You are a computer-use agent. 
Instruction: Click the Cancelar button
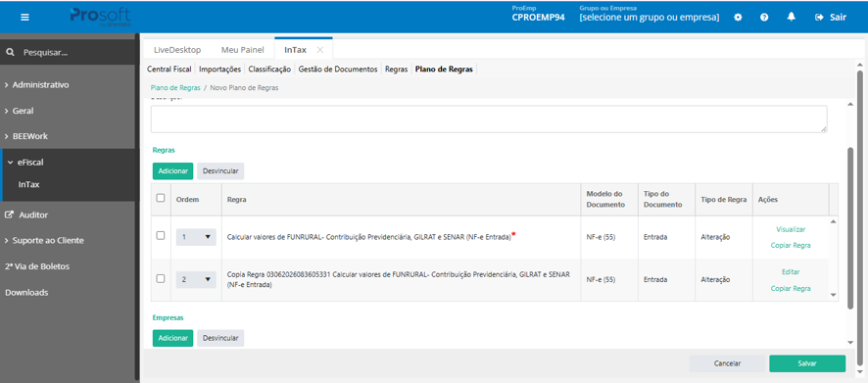click(x=727, y=363)
